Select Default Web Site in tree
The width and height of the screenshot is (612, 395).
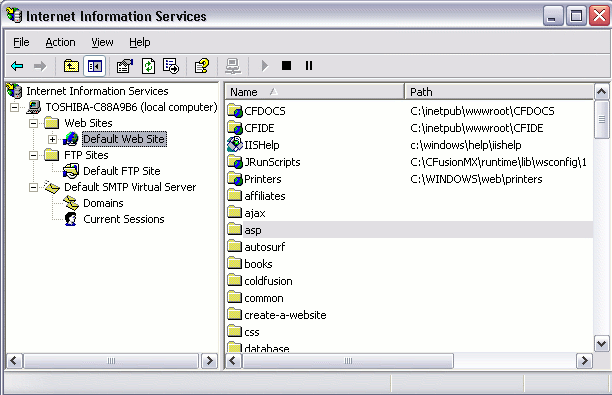[x=125, y=139]
